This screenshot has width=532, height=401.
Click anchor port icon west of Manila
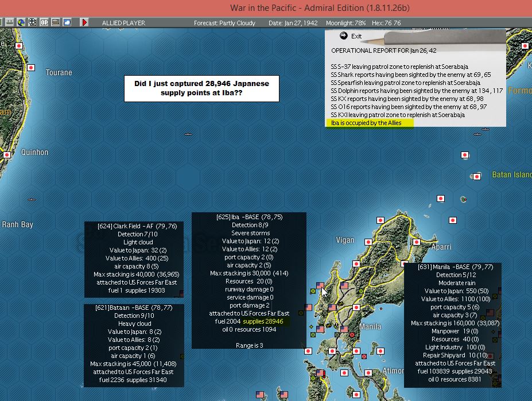[336, 326]
